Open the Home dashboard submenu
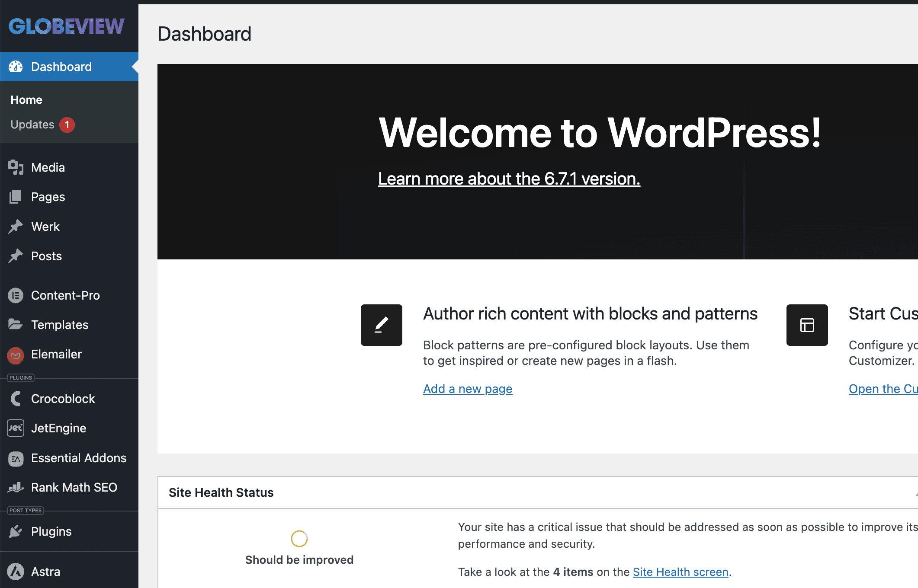 tap(26, 99)
